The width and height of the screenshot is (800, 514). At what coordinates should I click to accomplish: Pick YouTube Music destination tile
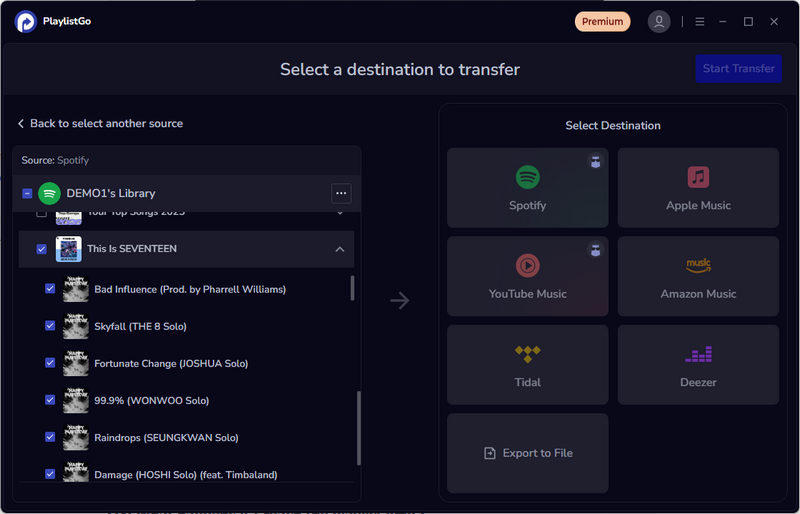[527, 276]
